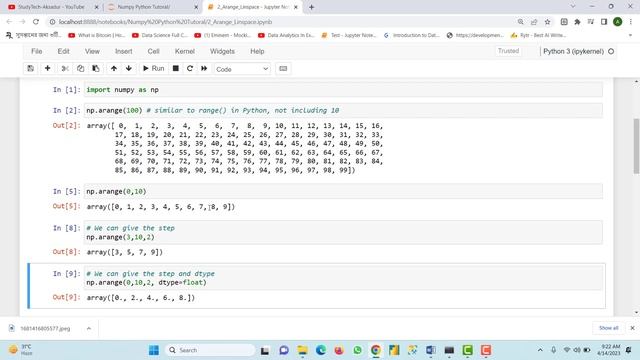Open the Help menu in Jupyter

click(x=257, y=51)
